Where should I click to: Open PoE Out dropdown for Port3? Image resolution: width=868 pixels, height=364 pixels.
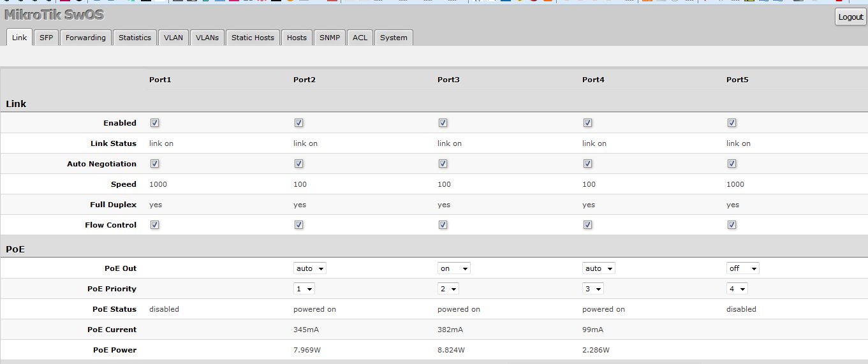pyautogui.click(x=454, y=268)
